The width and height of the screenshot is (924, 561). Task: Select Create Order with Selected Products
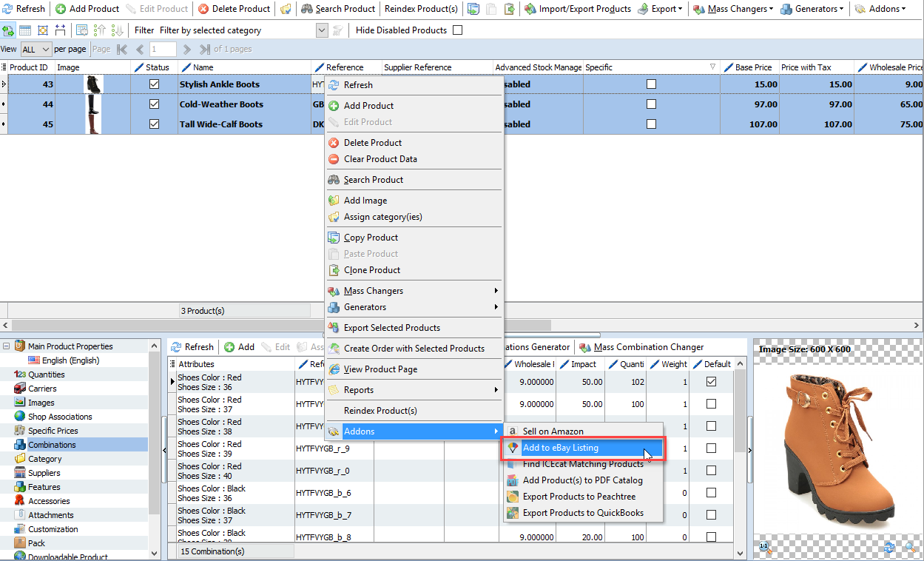tap(414, 349)
